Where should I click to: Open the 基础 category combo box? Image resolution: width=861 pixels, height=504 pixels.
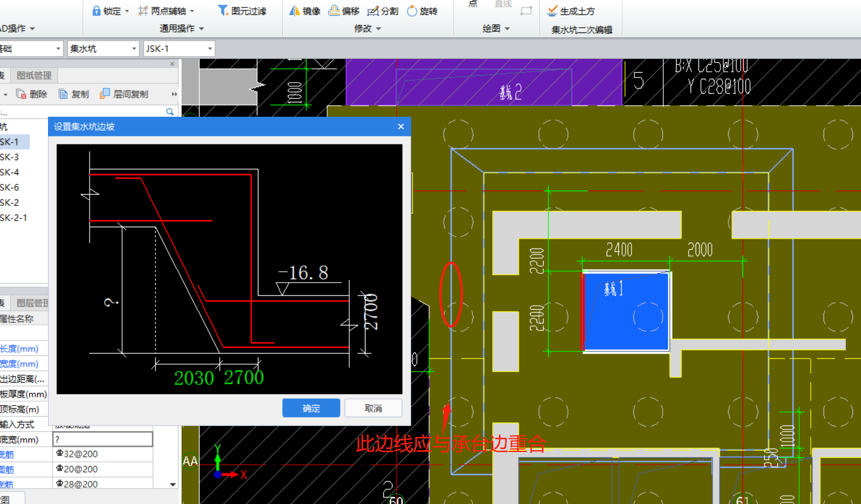pyautogui.click(x=31, y=49)
